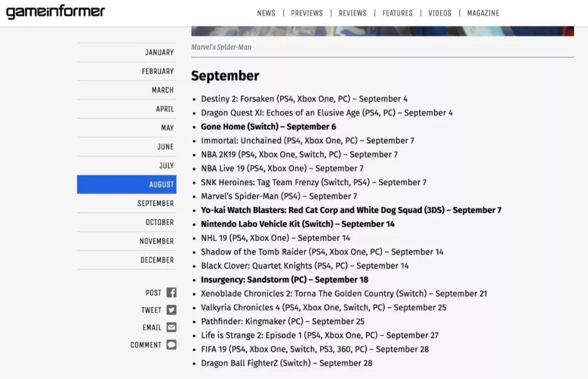The height and width of the screenshot is (379, 588).
Task: Jump to December in sidebar
Action: tap(127, 260)
